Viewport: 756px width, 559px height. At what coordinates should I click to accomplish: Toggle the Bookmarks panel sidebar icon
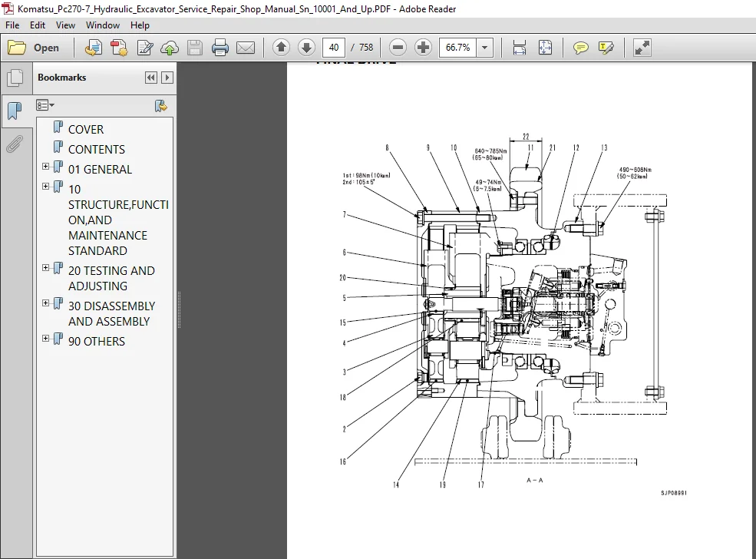pyautogui.click(x=15, y=111)
